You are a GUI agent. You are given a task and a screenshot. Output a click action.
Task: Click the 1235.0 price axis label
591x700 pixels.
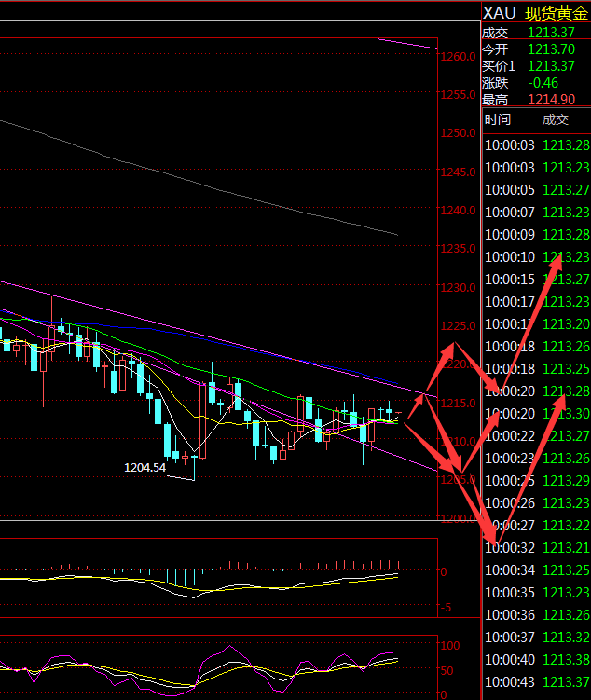click(458, 249)
